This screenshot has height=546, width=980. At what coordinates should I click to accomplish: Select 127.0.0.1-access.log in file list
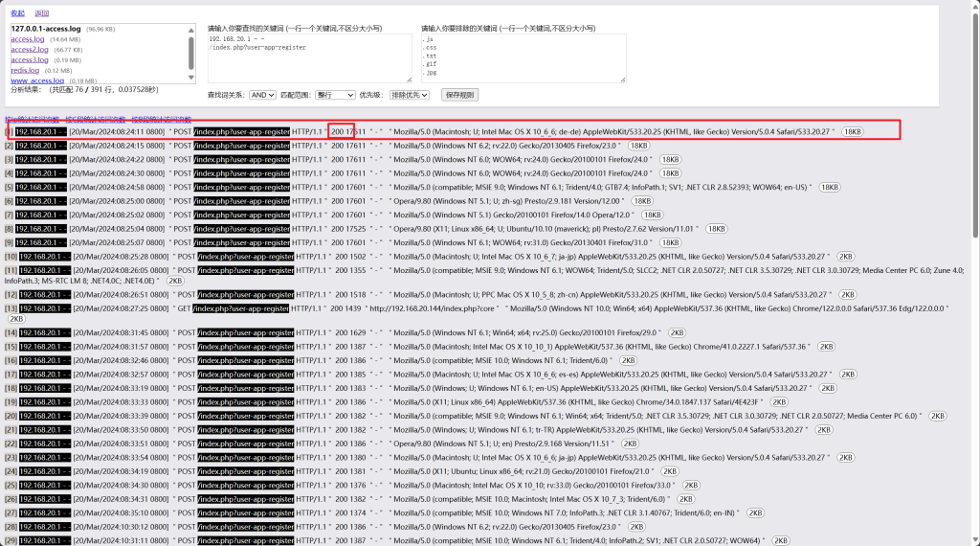click(46, 29)
